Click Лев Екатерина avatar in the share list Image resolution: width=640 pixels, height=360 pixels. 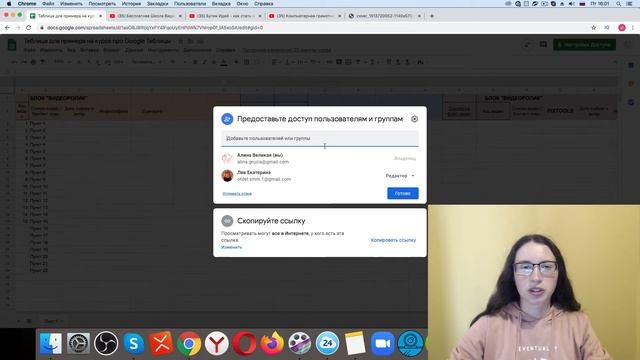click(x=227, y=176)
